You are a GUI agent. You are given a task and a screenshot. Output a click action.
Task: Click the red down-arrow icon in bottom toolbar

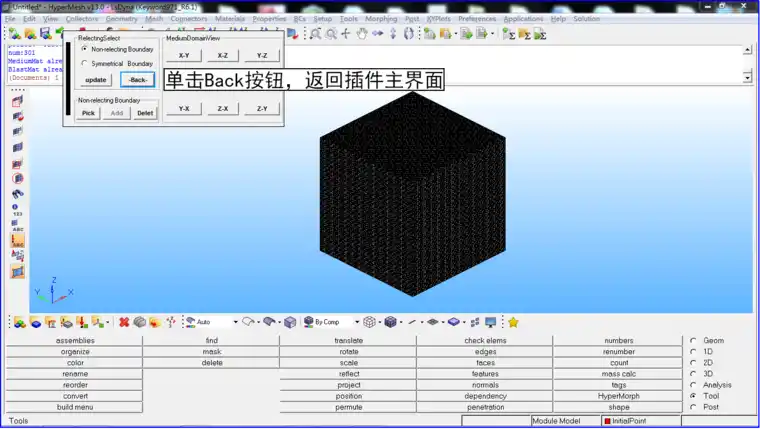(x=82, y=322)
